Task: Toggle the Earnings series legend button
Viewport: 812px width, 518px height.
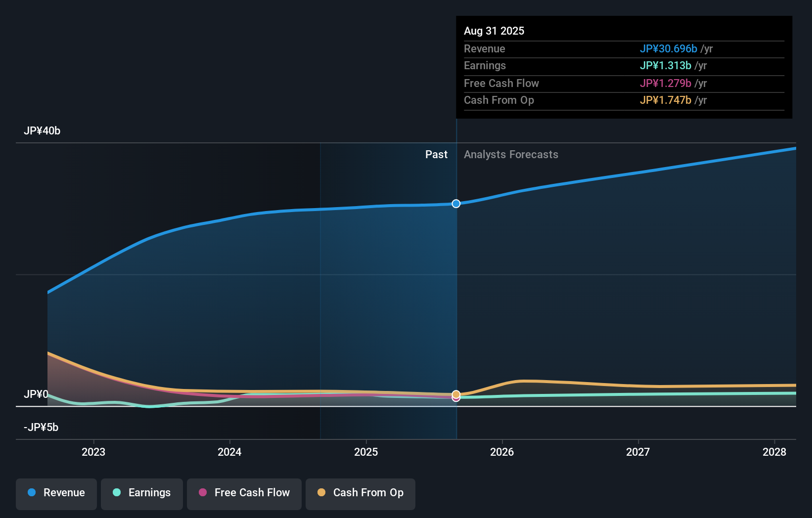Action: [142, 493]
